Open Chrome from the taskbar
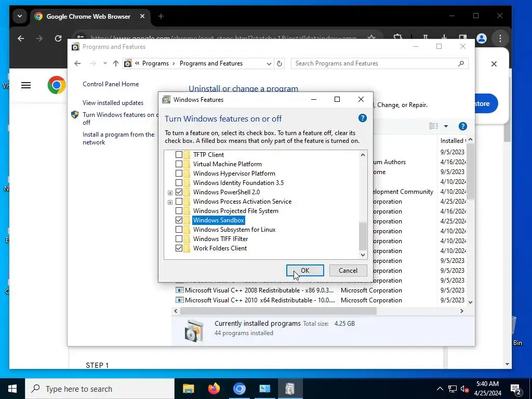Viewport: 532px width, 399px height. point(239,389)
